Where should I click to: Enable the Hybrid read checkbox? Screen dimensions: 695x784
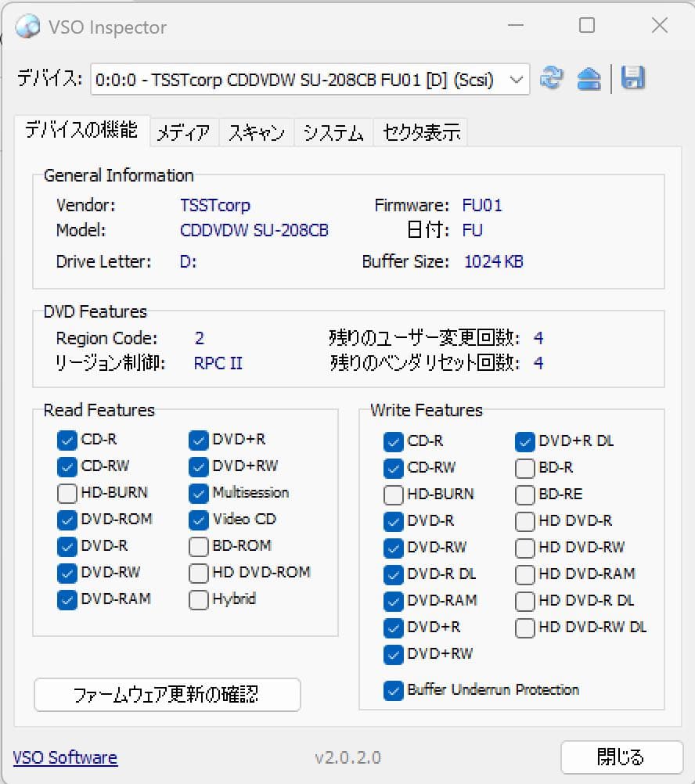pos(199,599)
